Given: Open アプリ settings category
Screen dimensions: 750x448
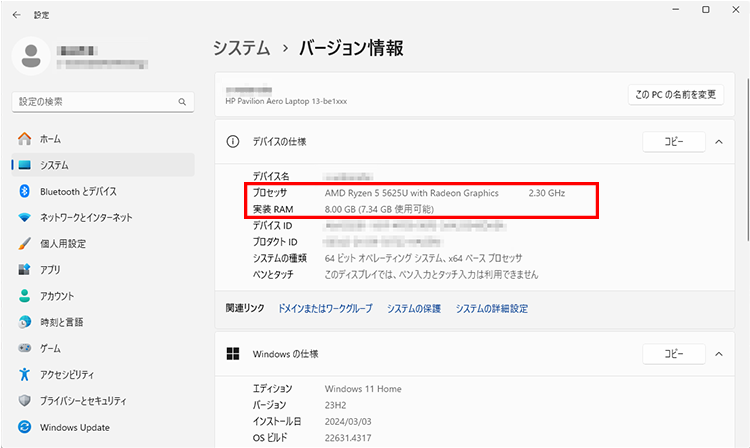Looking at the screenshot, I should coord(103,270).
